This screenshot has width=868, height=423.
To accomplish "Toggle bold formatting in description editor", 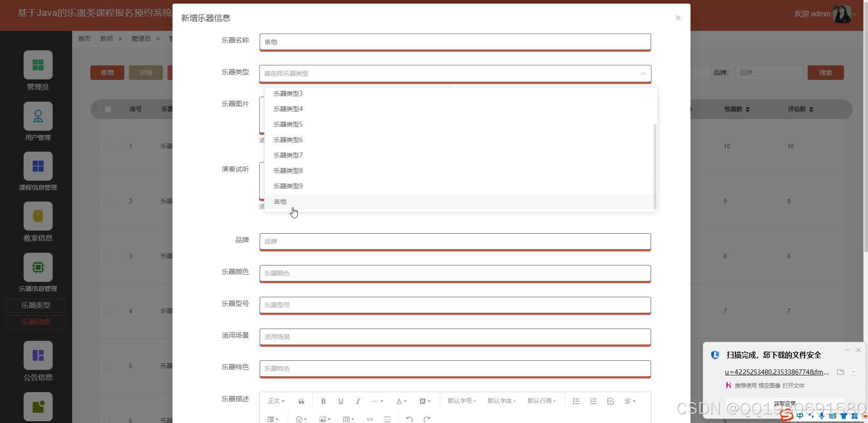I will (x=323, y=401).
